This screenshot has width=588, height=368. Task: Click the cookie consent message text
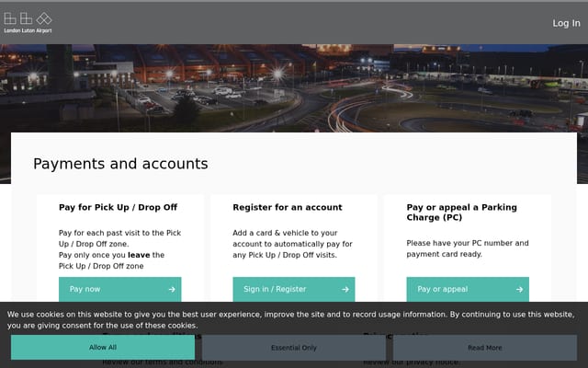click(x=290, y=320)
